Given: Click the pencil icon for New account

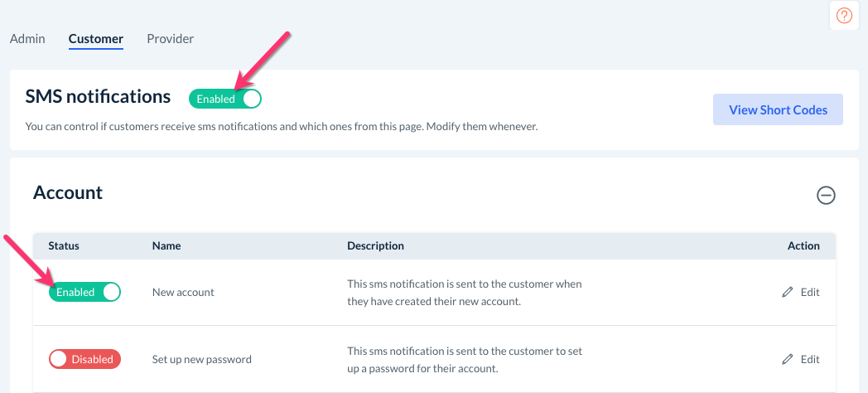Looking at the screenshot, I should click(x=788, y=292).
